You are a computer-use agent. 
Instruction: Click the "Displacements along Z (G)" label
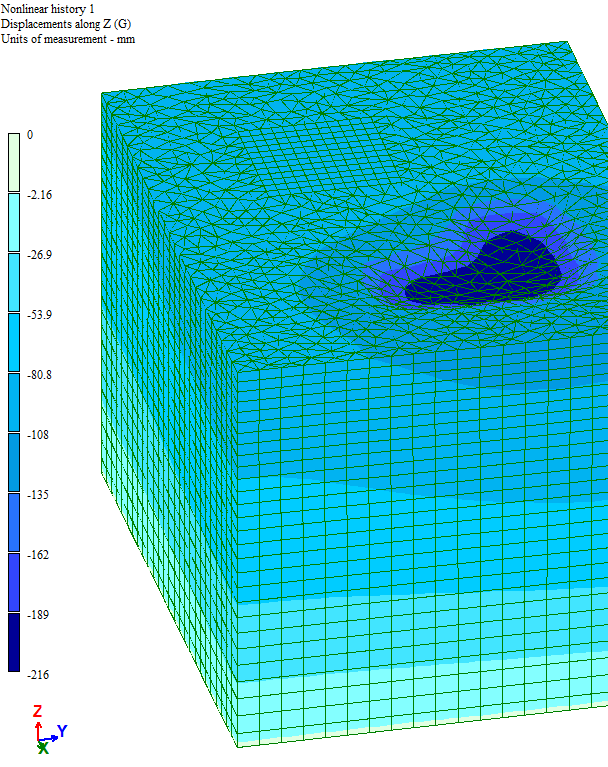tap(65, 23)
